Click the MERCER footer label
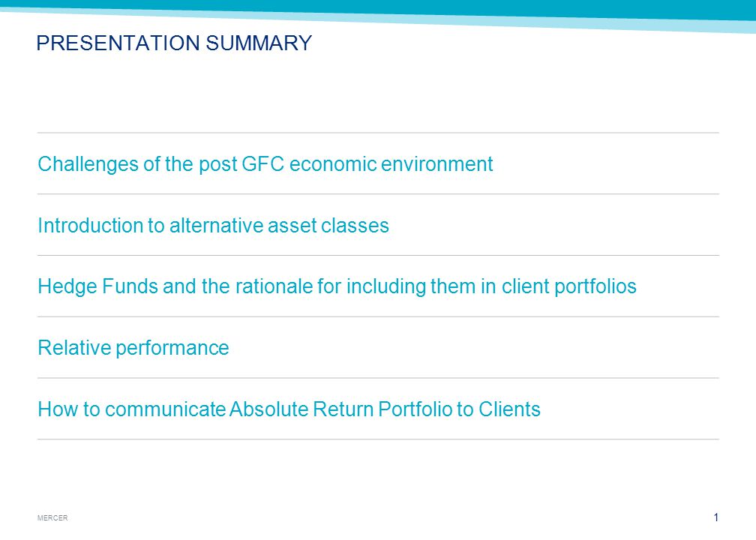The image size is (756, 540). pyautogui.click(x=52, y=517)
